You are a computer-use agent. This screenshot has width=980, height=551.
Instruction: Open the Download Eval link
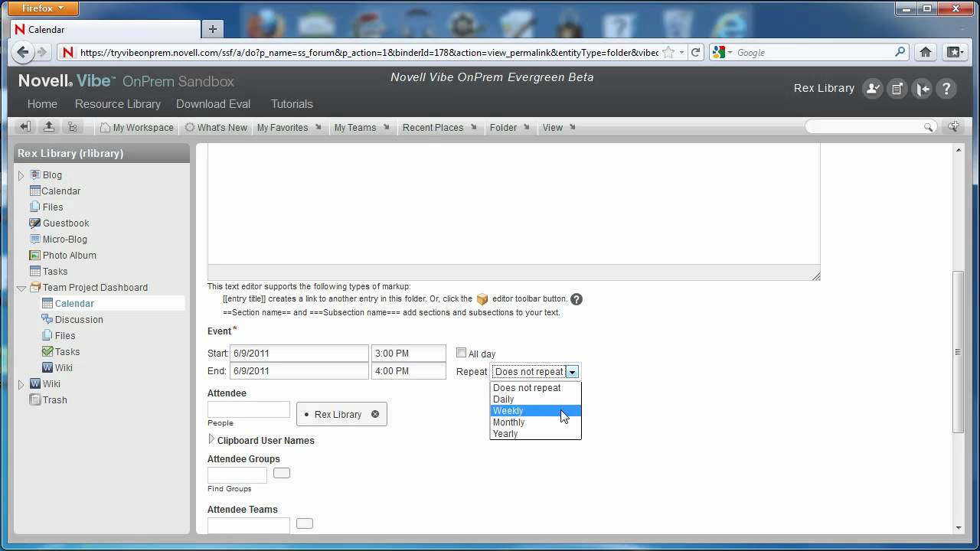pyautogui.click(x=213, y=104)
